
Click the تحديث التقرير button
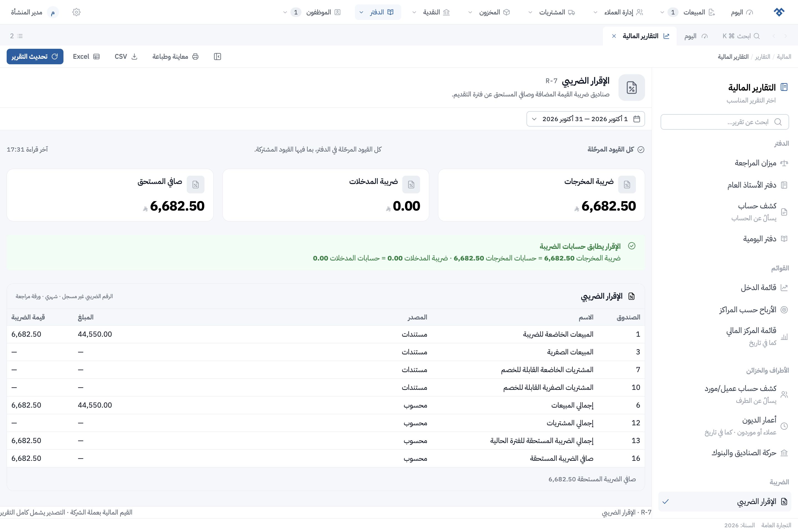point(35,57)
